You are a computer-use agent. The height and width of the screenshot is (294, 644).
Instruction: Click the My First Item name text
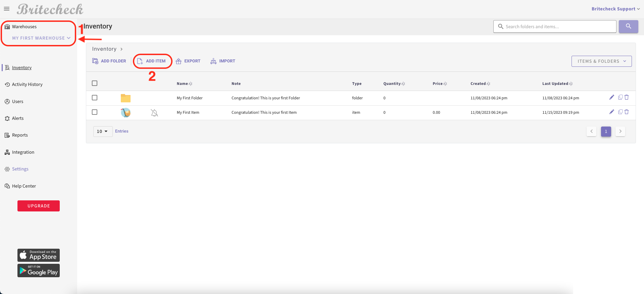188,112
